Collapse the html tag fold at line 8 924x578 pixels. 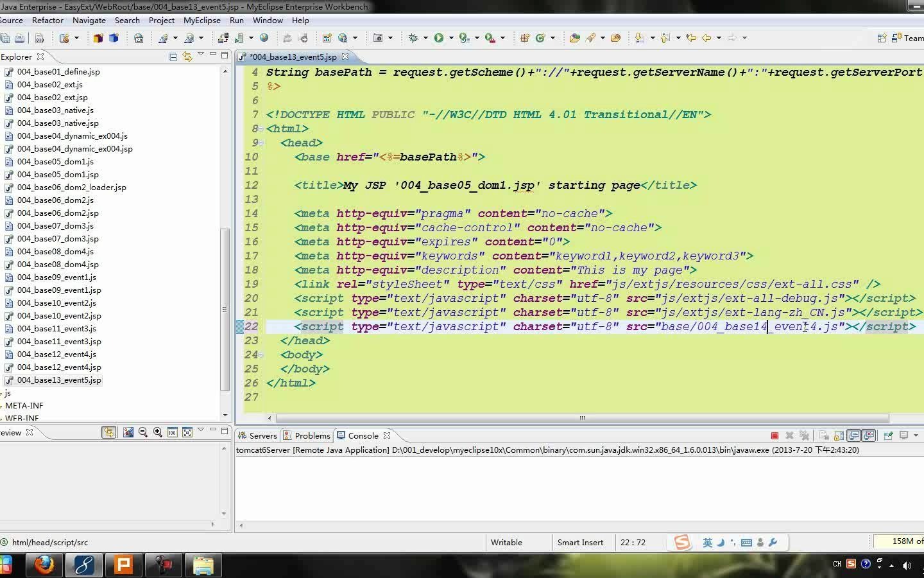coord(261,129)
